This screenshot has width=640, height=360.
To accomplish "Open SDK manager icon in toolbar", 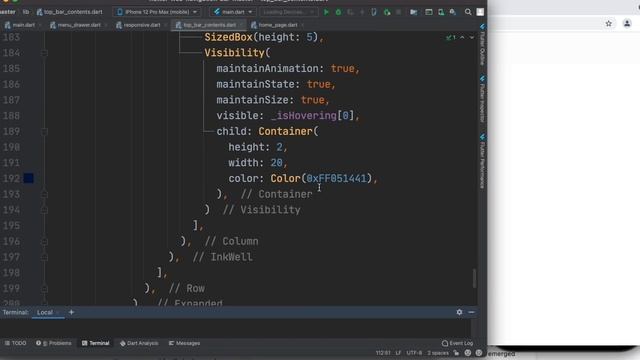I will [453, 12].
